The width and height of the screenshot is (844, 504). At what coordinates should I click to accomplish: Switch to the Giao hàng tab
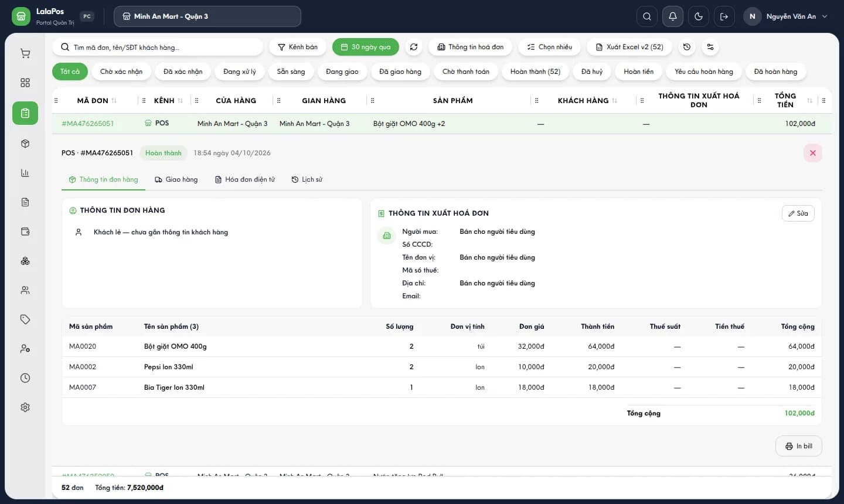[x=176, y=179]
